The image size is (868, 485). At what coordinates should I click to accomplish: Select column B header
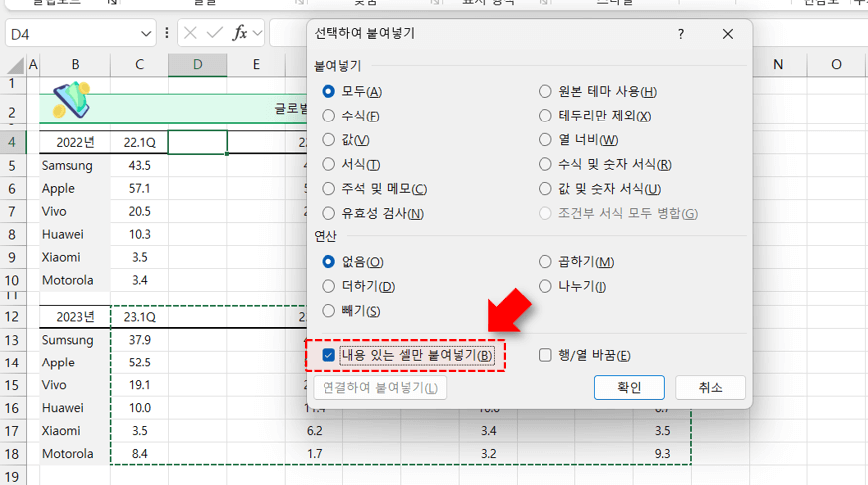(x=75, y=64)
